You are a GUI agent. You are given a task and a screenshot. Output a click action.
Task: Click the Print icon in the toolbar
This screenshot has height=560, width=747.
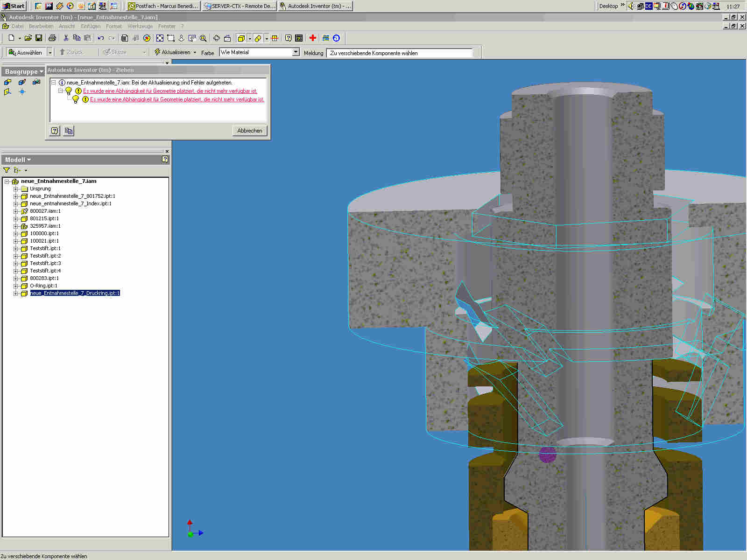click(52, 38)
